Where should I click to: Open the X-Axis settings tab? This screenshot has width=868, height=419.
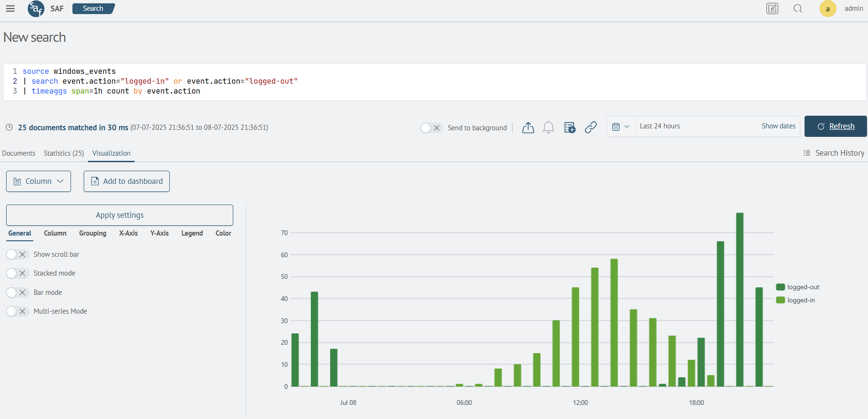128,233
